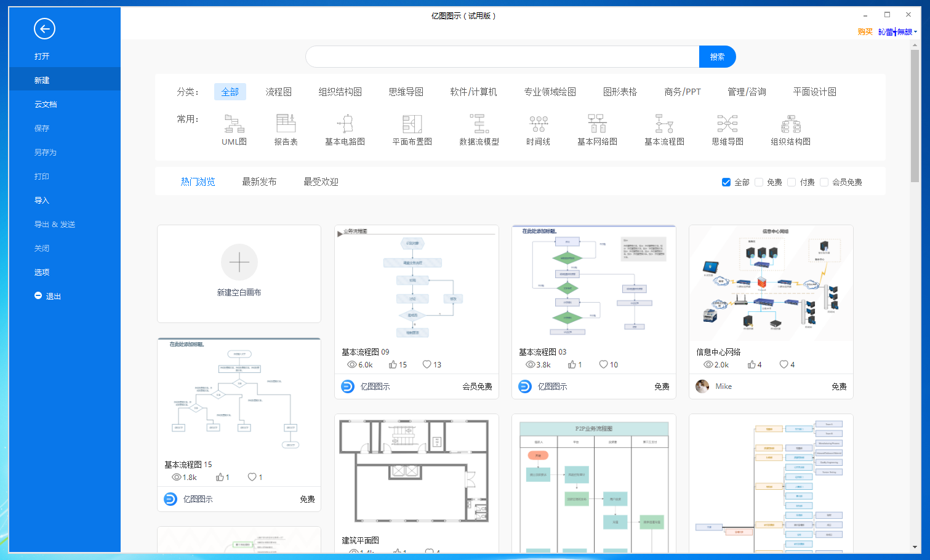This screenshot has height=560, width=930.
Task: Choose the 时间线 icon
Action: 539,124
